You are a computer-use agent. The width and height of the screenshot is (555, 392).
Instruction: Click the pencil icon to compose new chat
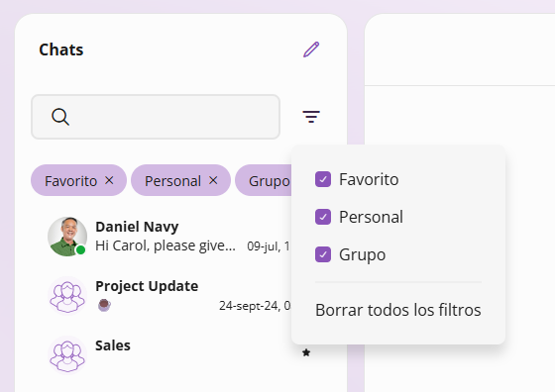(311, 49)
